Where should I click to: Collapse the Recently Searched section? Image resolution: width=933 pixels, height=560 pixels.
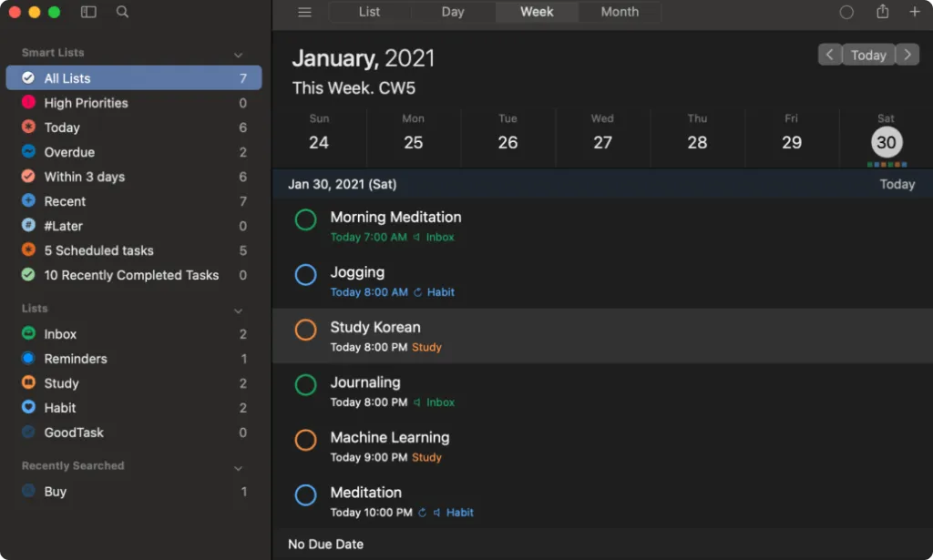238,466
